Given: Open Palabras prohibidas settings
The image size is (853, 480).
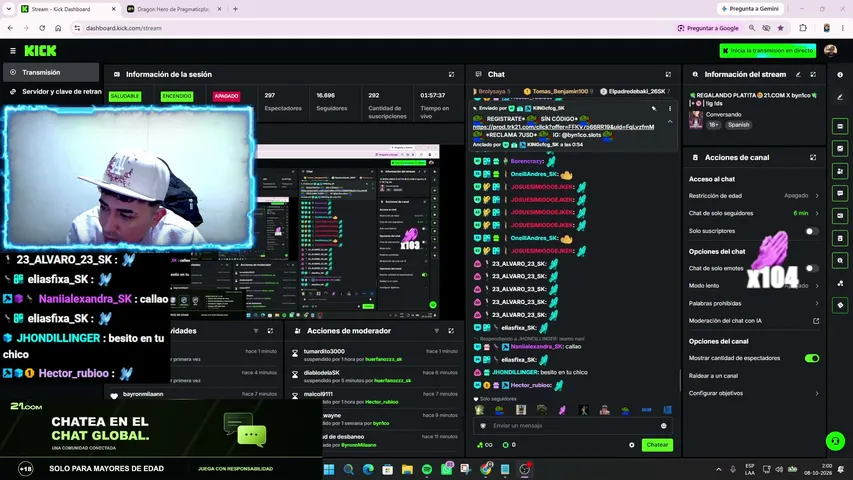Looking at the screenshot, I should click(753, 303).
